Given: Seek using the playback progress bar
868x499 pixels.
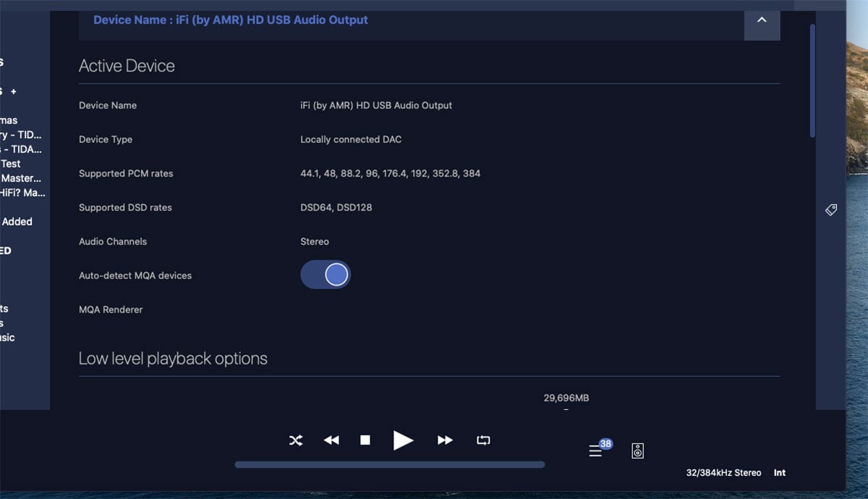Looking at the screenshot, I should click(x=390, y=464).
